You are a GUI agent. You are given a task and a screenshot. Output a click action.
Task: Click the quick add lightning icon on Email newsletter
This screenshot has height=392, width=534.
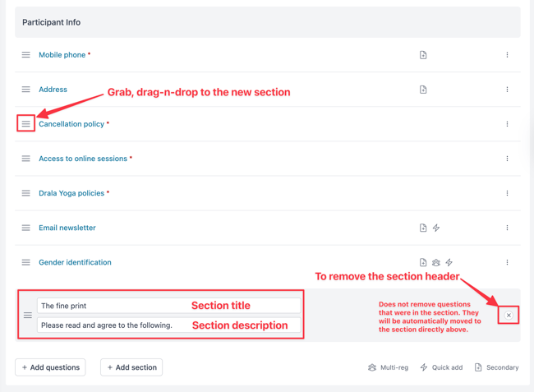click(436, 228)
